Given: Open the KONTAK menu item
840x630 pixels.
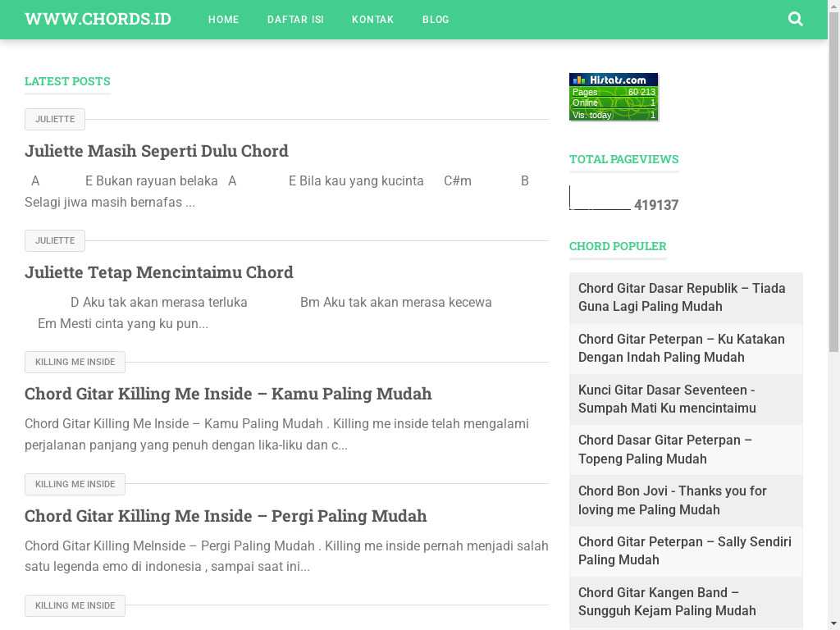Looking at the screenshot, I should coord(373,20).
